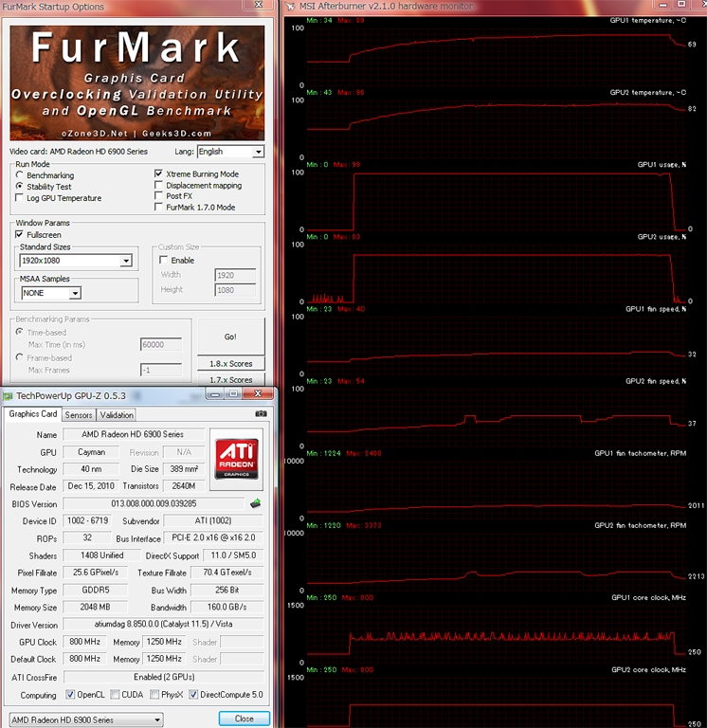Viewport: 707px width, 728px height.
Task: Click the GPU Name field
Action: [134, 434]
